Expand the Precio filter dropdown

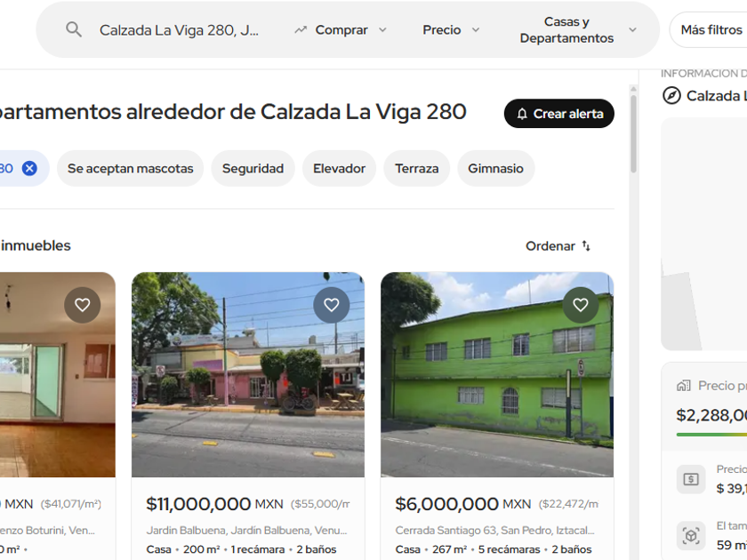click(x=451, y=30)
